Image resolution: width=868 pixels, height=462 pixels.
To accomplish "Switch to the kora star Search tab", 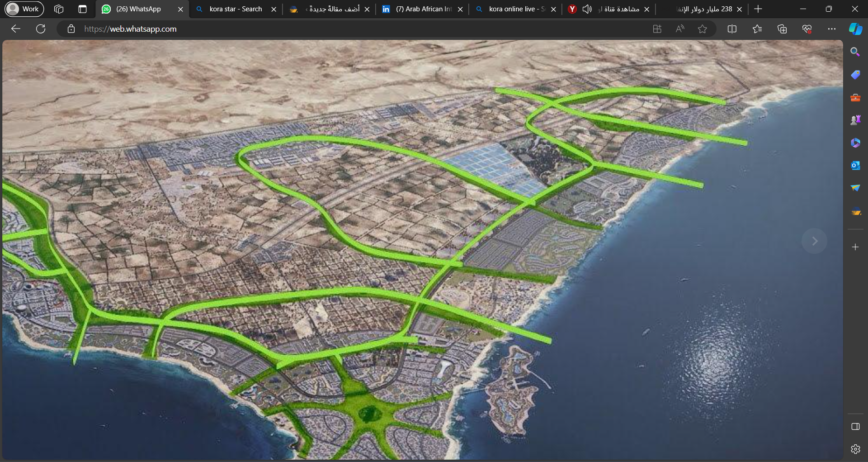I will click(x=235, y=9).
